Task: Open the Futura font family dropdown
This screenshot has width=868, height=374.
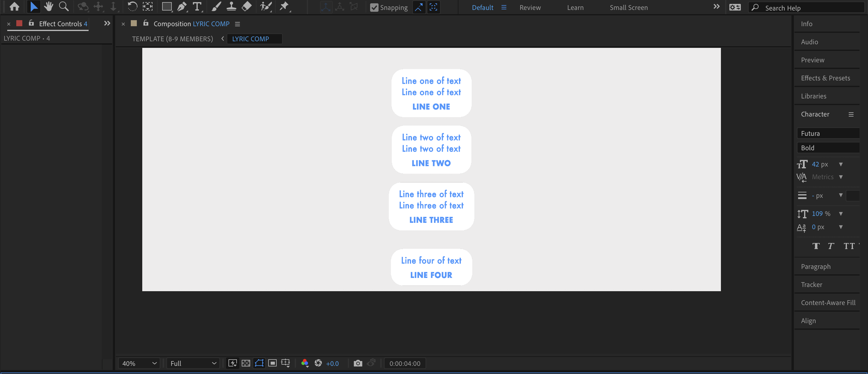Action: (828, 133)
